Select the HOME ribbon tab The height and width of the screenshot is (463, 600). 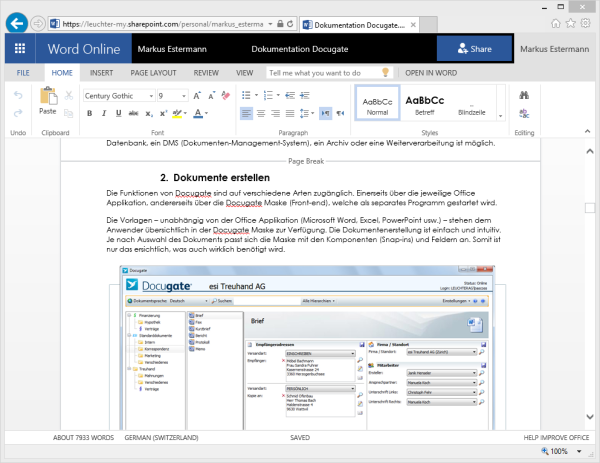pyautogui.click(x=62, y=73)
